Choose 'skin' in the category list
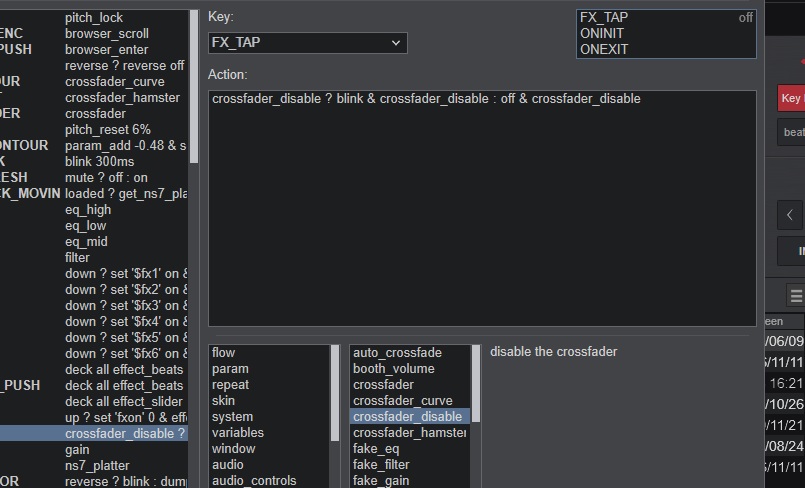805x488 pixels. coord(224,401)
